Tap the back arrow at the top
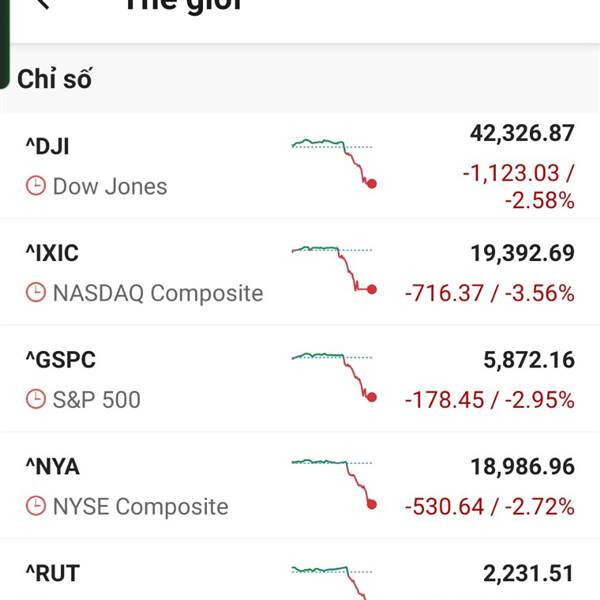Image resolution: width=600 pixels, height=600 pixels. point(42,4)
